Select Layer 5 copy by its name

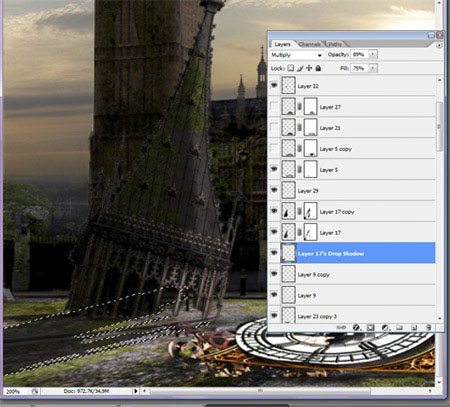click(x=336, y=149)
